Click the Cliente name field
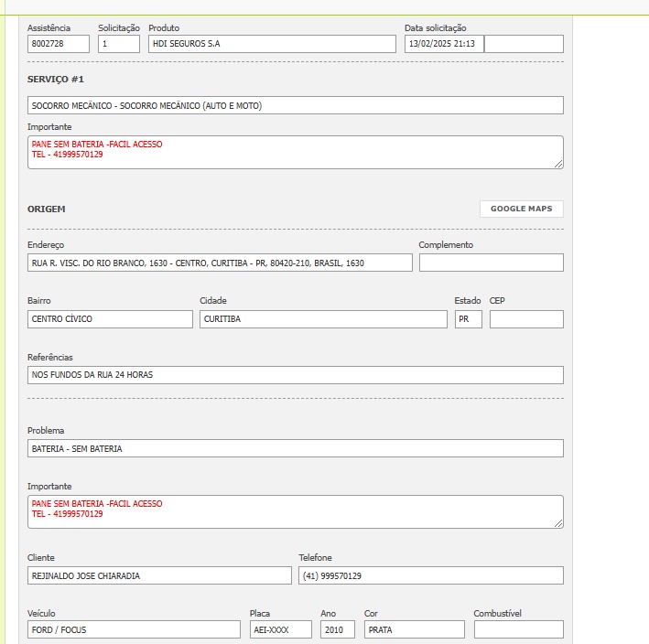Image resolution: width=649 pixels, height=644 pixels. pyautogui.click(x=159, y=575)
